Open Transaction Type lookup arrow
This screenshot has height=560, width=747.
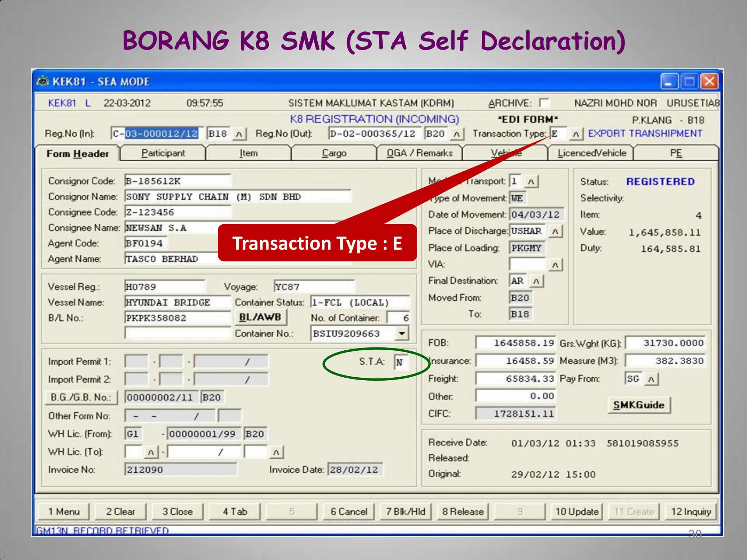[x=576, y=134]
